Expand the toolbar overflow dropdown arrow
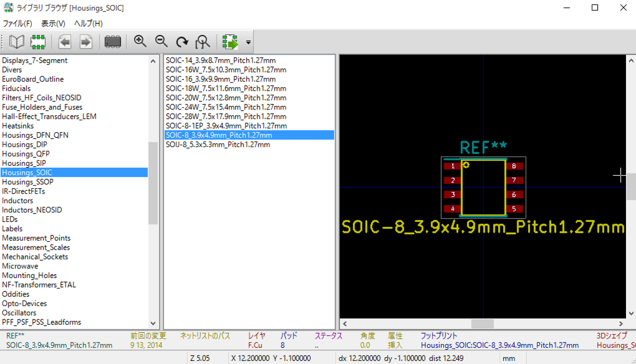 pos(248,43)
